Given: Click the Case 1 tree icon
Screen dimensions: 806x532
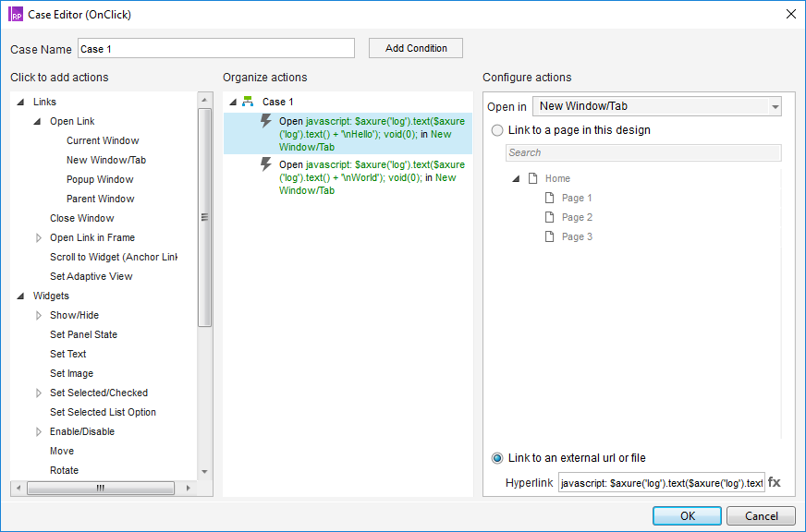Looking at the screenshot, I should [x=248, y=102].
